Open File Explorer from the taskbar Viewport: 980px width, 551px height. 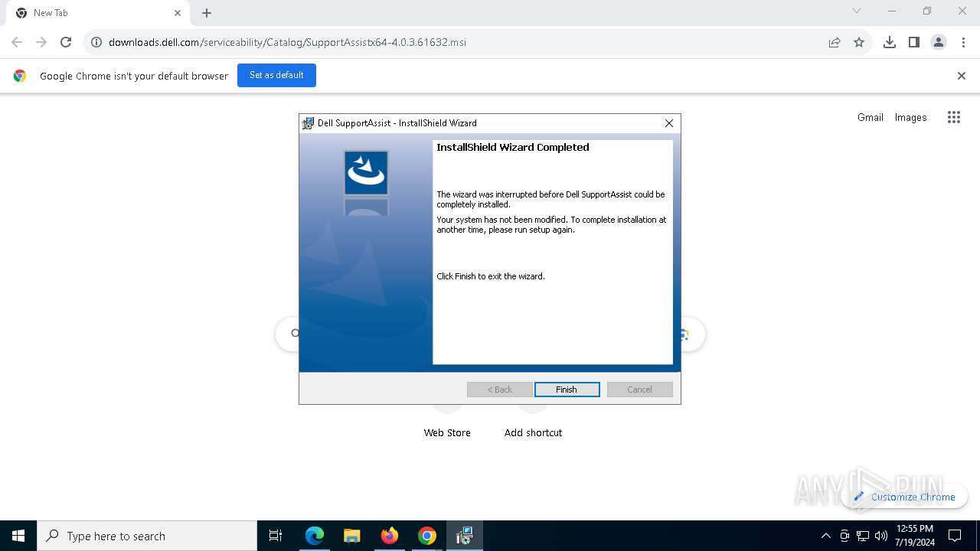pos(352,536)
